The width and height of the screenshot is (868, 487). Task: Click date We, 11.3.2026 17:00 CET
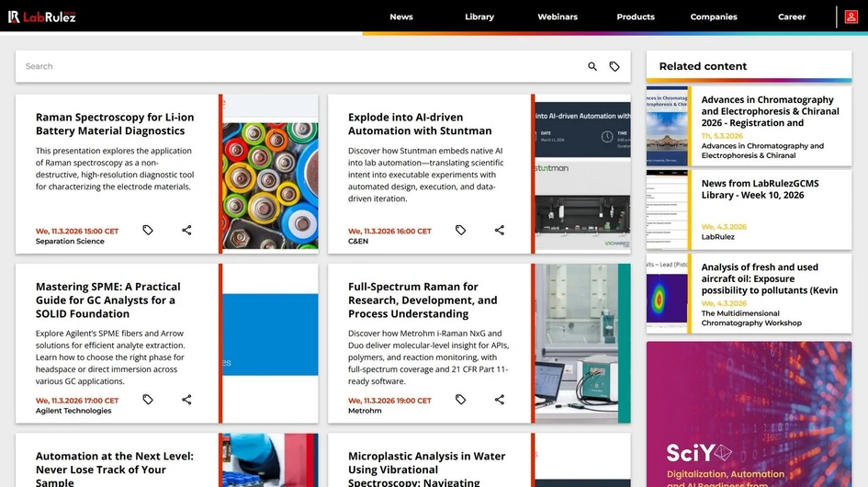coord(77,401)
